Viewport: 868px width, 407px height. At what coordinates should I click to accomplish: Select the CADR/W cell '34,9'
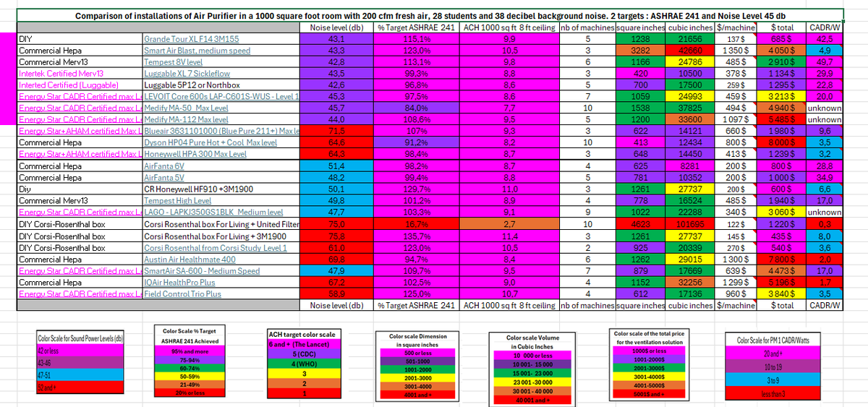click(x=825, y=176)
